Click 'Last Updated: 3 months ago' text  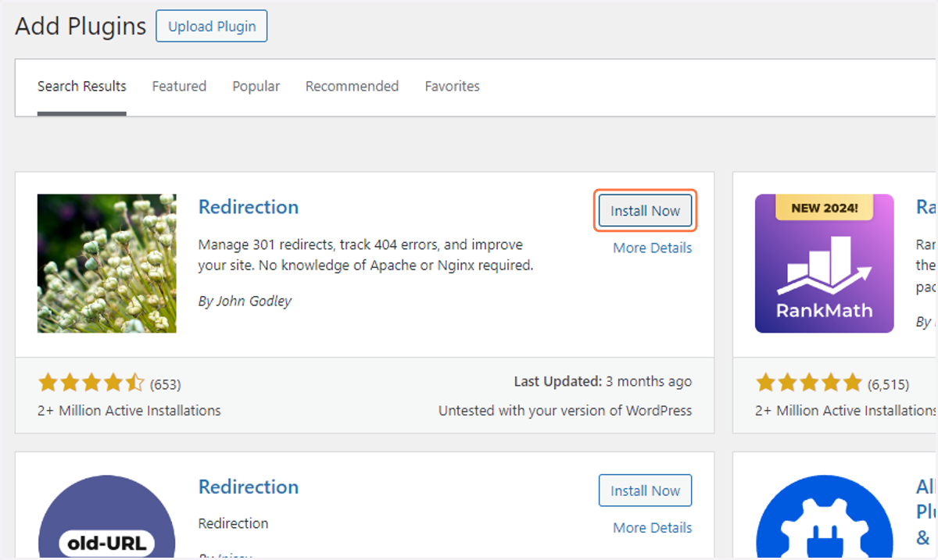point(603,382)
